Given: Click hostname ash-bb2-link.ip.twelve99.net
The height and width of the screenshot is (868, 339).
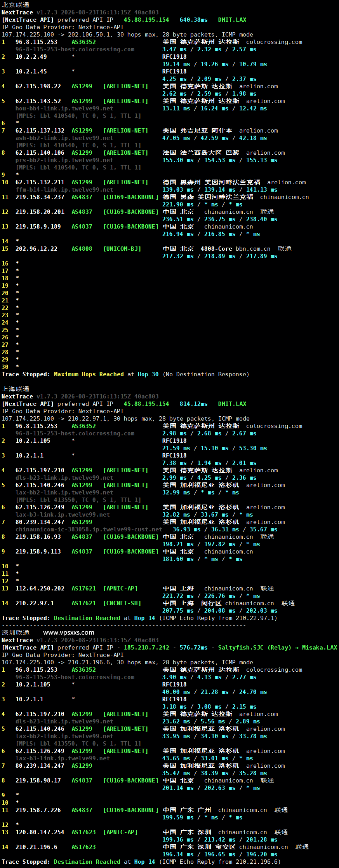Looking at the screenshot, I should click(x=64, y=138).
